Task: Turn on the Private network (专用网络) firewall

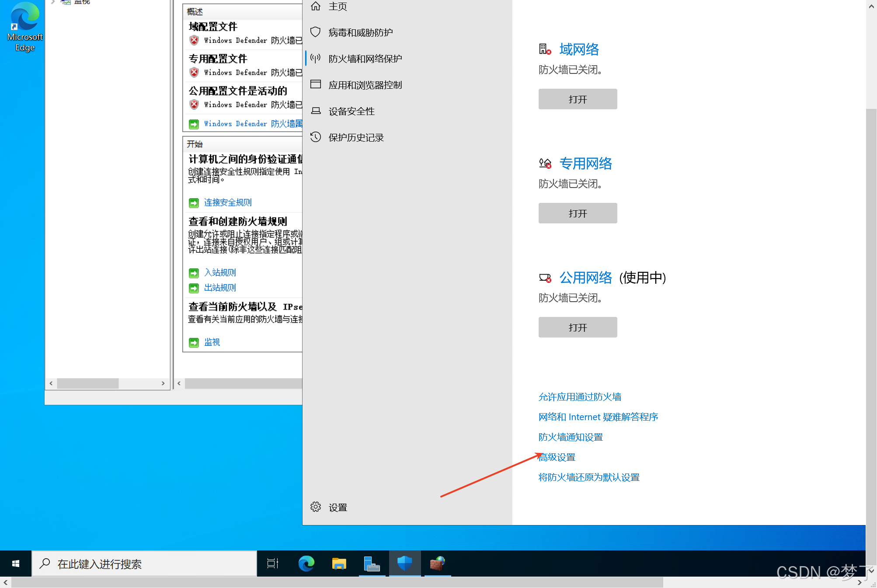Action: coord(577,213)
